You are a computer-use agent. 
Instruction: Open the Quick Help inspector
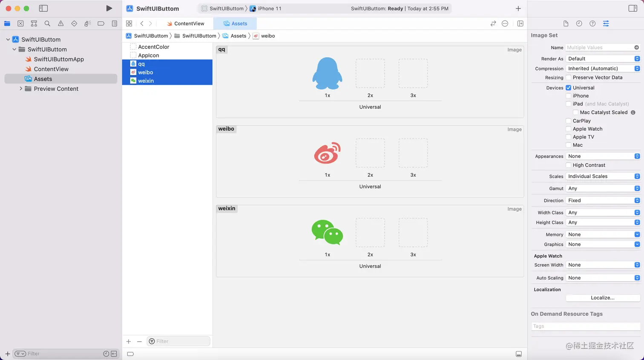[592, 23]
